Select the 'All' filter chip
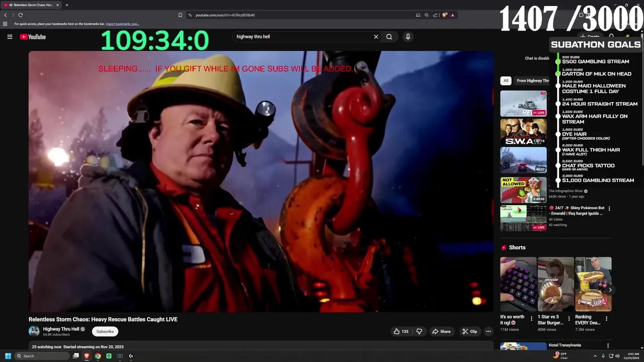 (x=506, y=80)
